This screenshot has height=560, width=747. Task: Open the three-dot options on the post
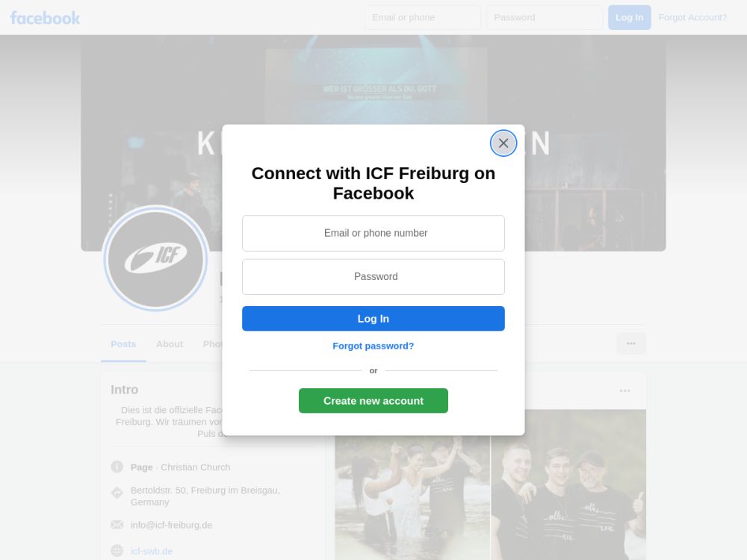coord(625,391)
